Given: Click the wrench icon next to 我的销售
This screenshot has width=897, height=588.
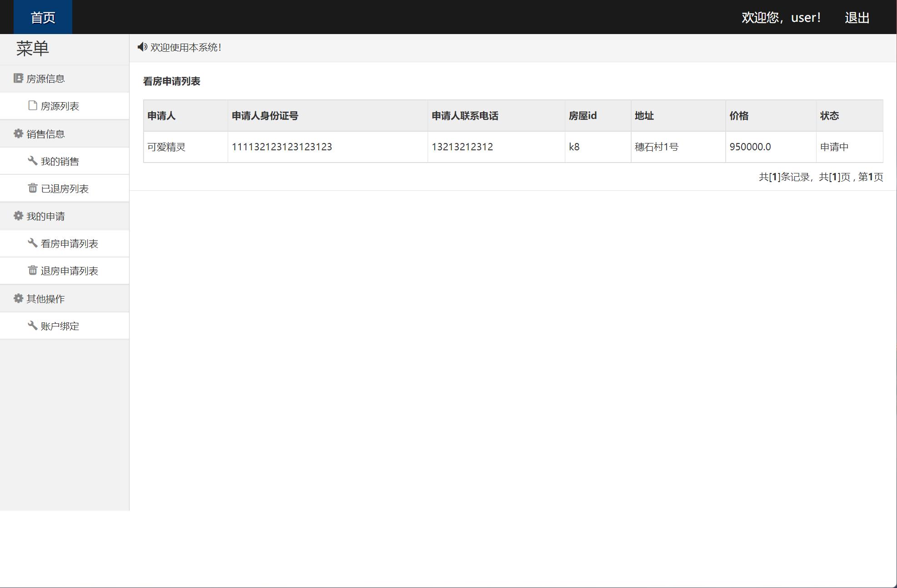Looking at the screenshot, I should 33,161.
